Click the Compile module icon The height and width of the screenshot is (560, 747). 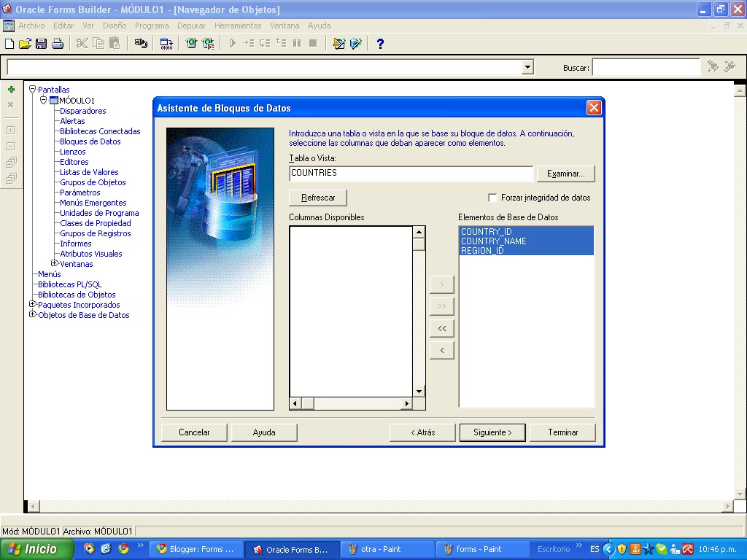(166, 44)
